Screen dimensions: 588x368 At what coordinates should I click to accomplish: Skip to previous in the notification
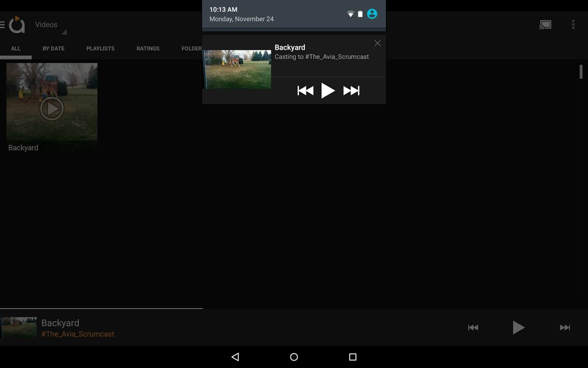click(305, 90)
